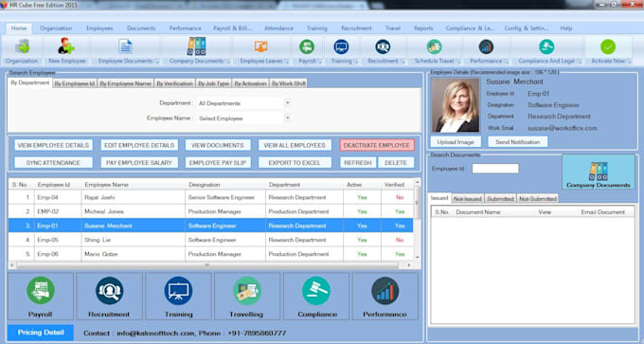644x344 pixels.
Task: Open Employee Leaves toolbar icon
Action: 260,46
